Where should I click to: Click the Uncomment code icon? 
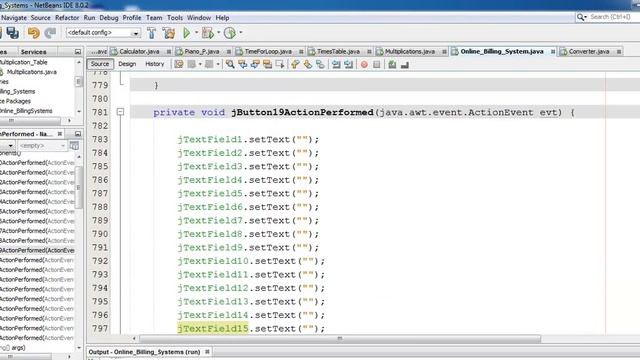[x=404, y=64]
